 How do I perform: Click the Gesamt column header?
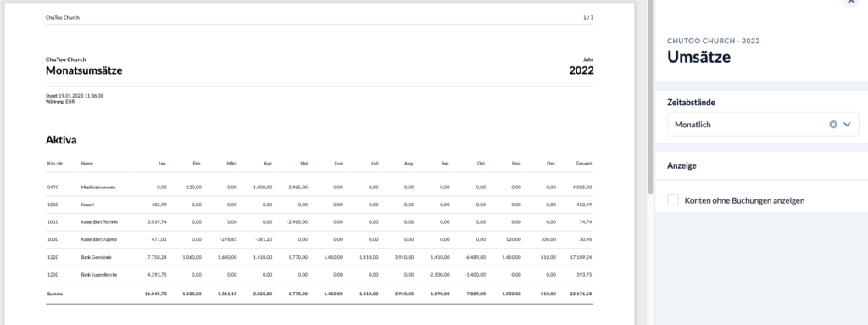[584, 164]
